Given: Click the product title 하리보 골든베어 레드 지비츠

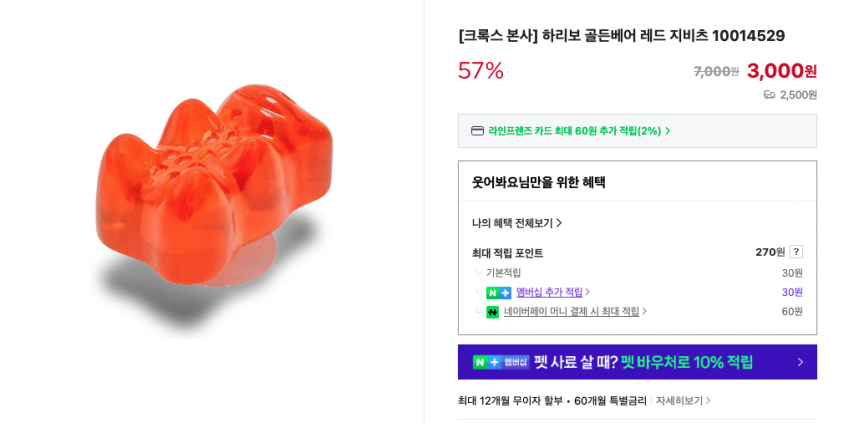Looking at the screenshot, I should (x=621, y=36).
